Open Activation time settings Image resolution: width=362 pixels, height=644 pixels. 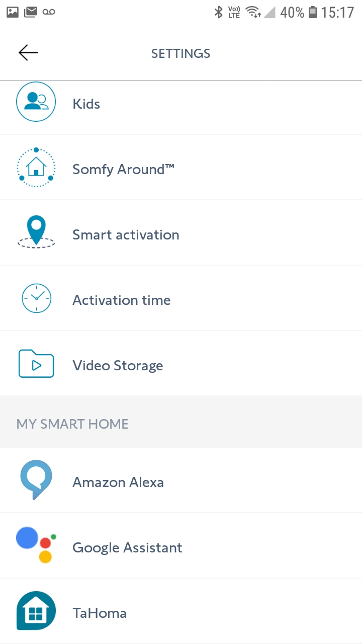click(x=122, y=300)
